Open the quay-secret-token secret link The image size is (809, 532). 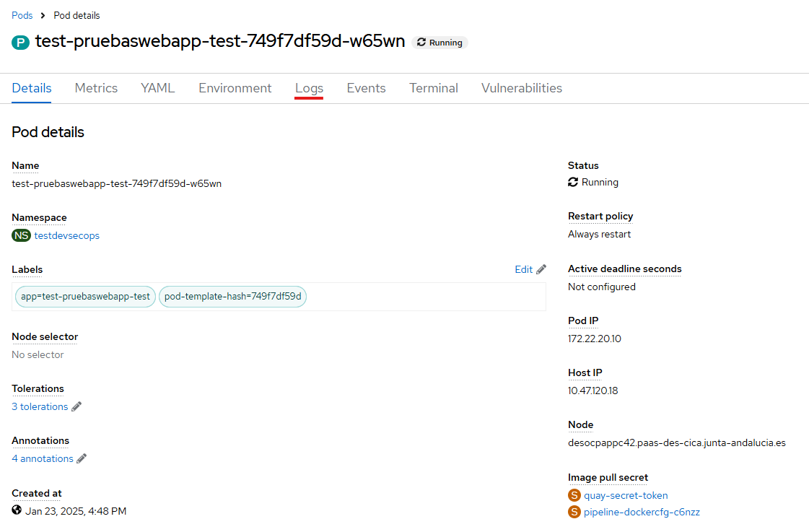[x=626, y=495]
